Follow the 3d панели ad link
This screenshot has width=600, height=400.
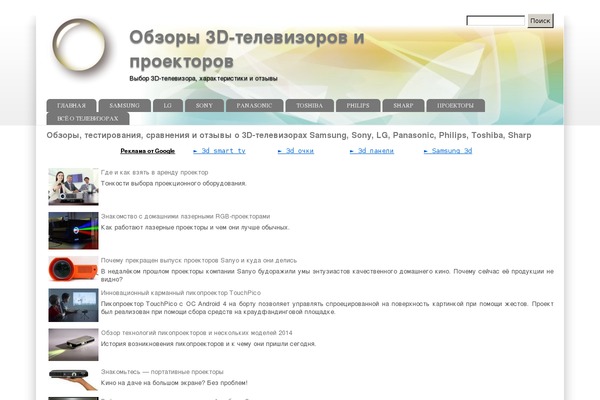click(372, 151)
